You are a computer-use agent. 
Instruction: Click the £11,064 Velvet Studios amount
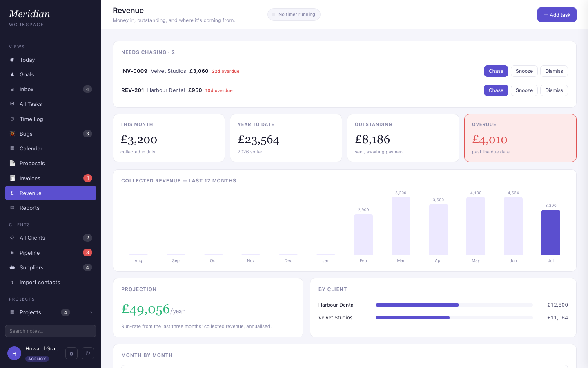(x=557, y=318)
